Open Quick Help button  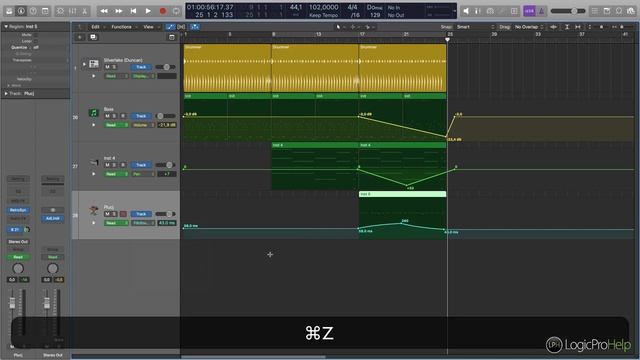(x=33, y=11)
